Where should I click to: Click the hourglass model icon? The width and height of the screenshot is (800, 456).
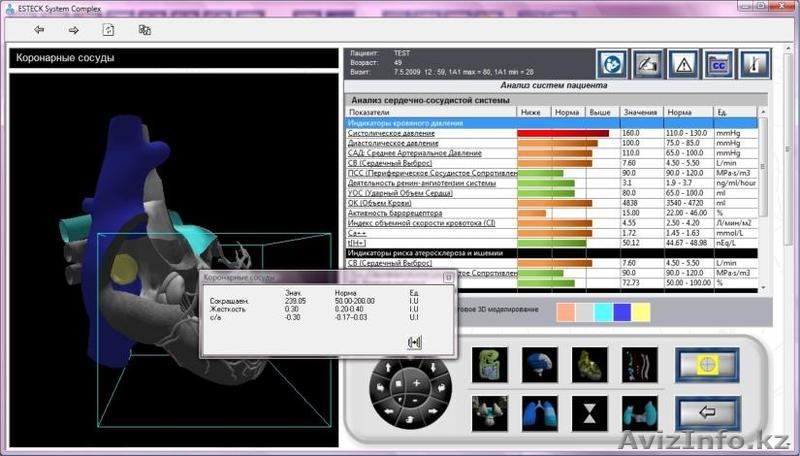(x=589, y=412)
